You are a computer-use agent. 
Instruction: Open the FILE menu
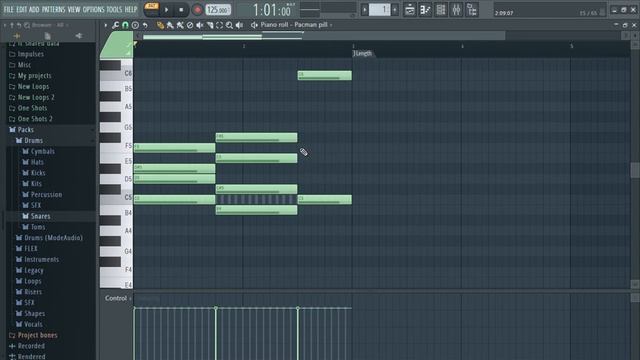tap(9, 9)
